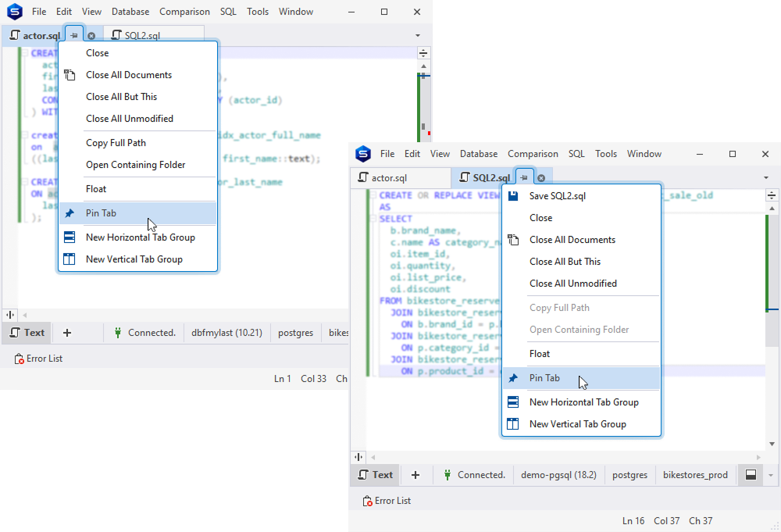The height and width of the screenshot is (532, 781).
Task: Switch to SQL2.sql tab in left window
Action: (155, 36)
